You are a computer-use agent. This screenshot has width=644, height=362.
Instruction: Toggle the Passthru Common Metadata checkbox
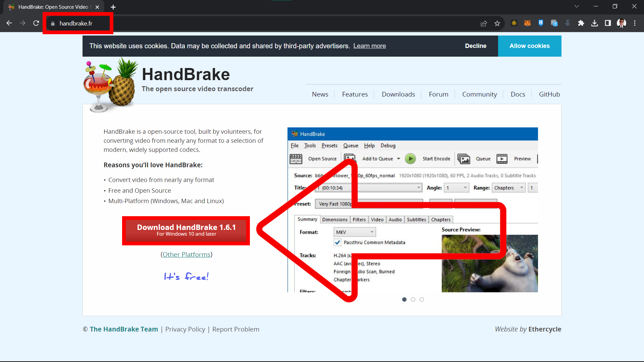(337, 242)
